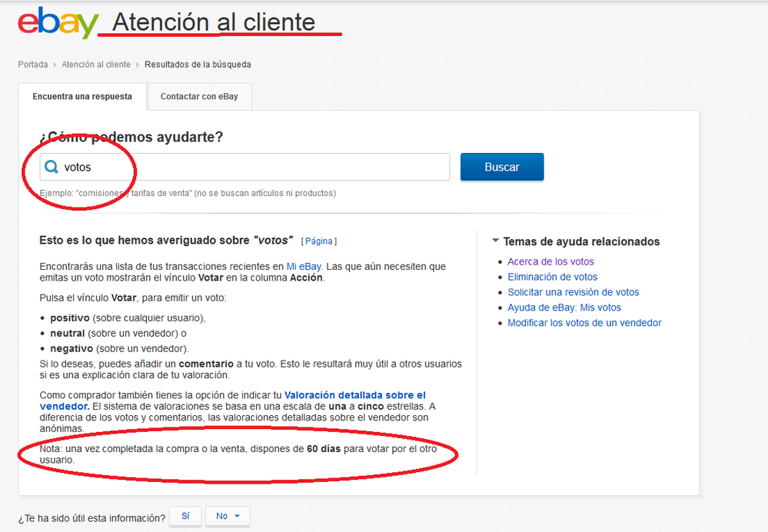Image resolution: width=768 pixels, height=532 pixels.
Task: Collapse Temas de ayuda relacionados section
Action: tap(495, 241)
